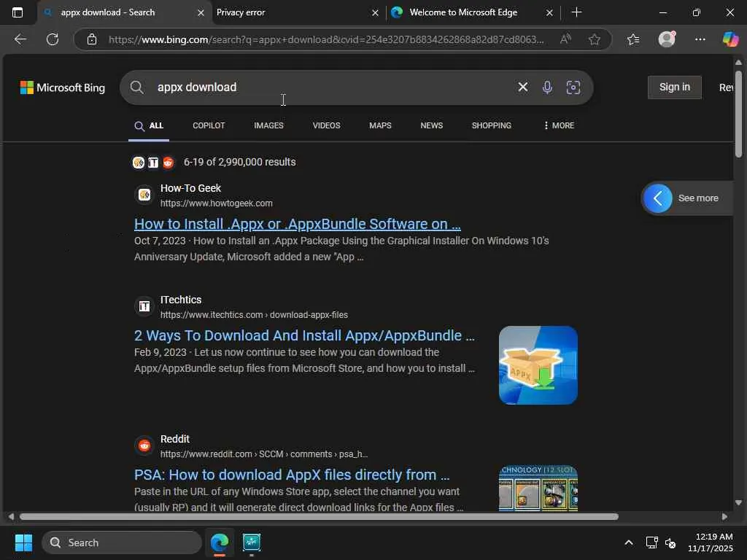Open PSA How to download AppX link
This screenshot has height=560, width=747.
point(292,475)
